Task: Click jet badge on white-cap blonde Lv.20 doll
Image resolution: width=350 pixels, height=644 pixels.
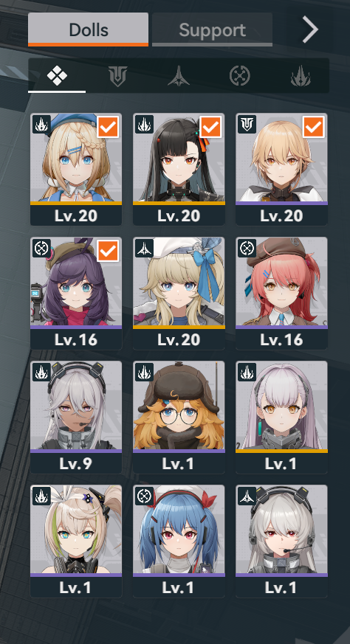Action: click(144, 248)
